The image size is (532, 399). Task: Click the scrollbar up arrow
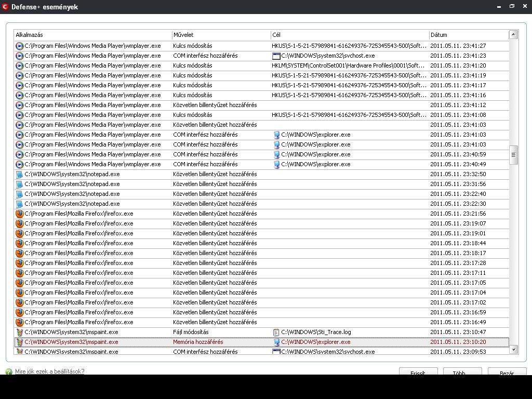(x=513, y=34)
